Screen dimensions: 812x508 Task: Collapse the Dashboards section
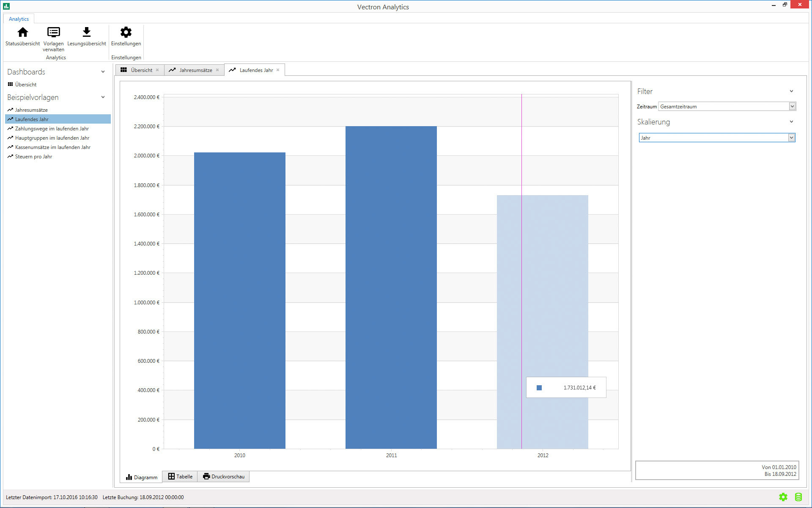point(103,72)
